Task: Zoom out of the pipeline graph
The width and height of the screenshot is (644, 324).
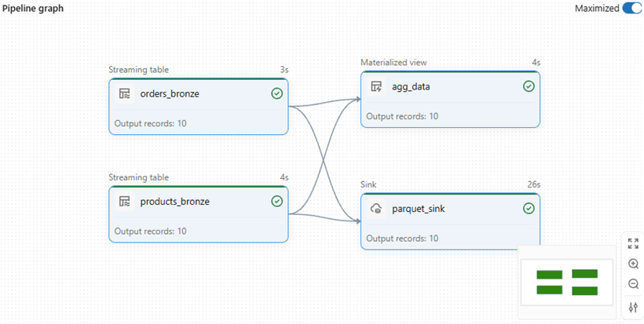Action: [x=633, y=284]
